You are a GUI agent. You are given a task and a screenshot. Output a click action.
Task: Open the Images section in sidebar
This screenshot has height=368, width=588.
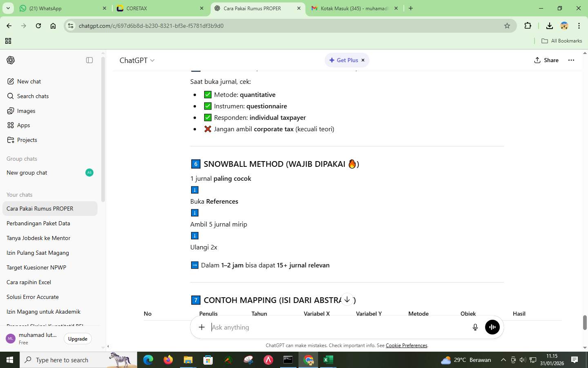coord(25,111)
